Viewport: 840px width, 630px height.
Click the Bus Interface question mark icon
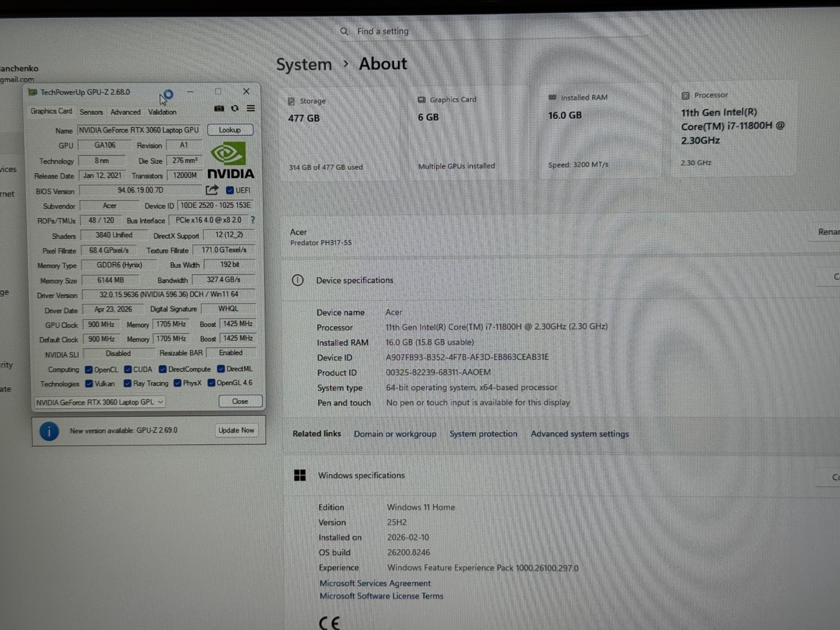click(x=253, y=220)
